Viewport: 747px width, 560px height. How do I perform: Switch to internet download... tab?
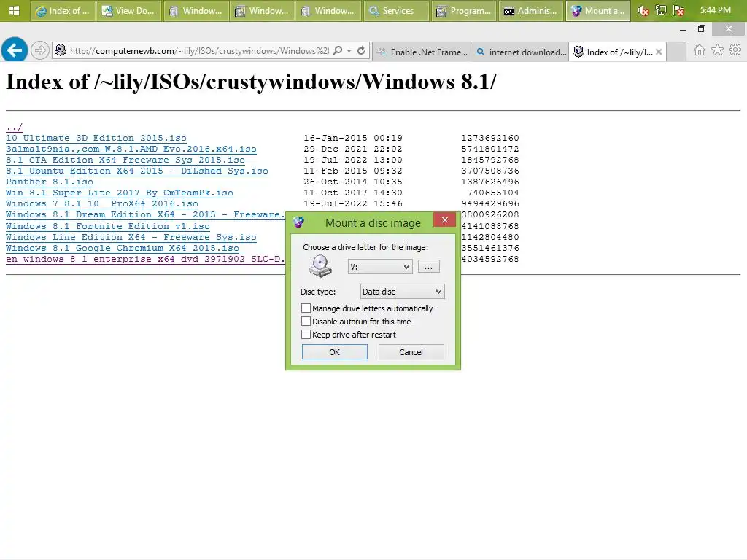point(521,52)
